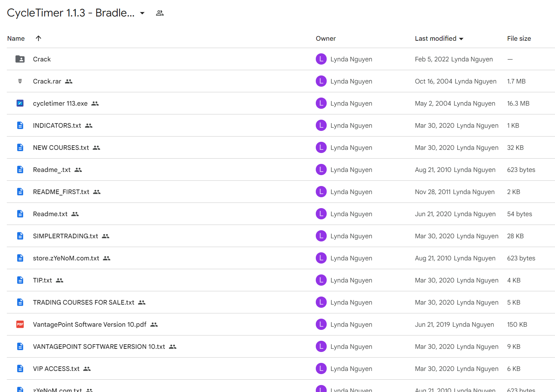The height and width of the screenshot is (392, 555).
Task: Click the 16.3 MB file size value
Action: pos(518,104)
